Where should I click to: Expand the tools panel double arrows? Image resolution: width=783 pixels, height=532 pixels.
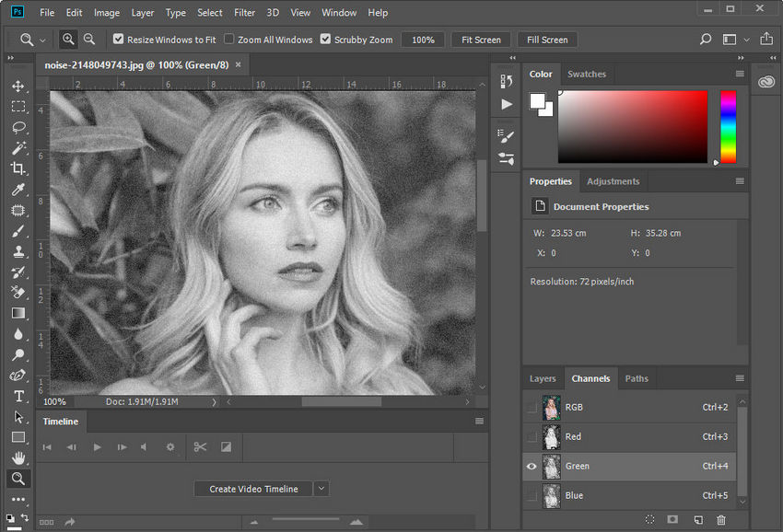pos(10,58)
